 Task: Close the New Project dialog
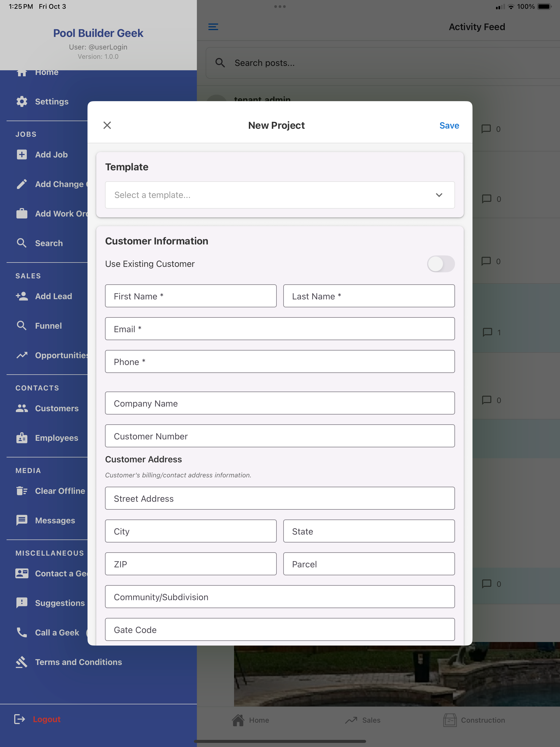coord(107,125)
